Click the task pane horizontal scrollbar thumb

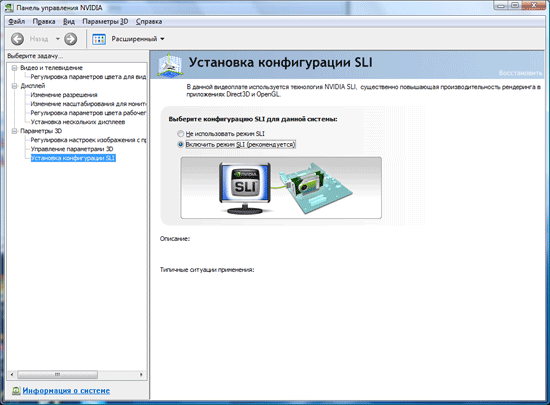[x=58, y=374]
